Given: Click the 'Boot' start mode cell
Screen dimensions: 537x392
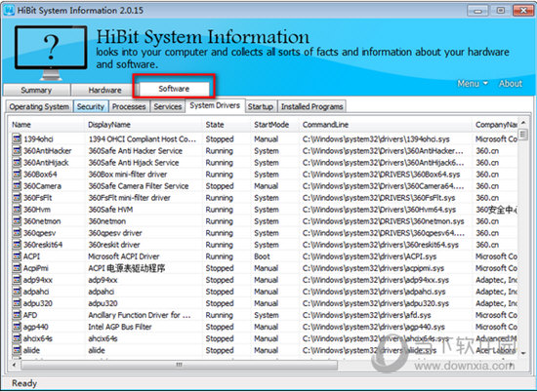Looking at the screenshot, I should [x=262, y=256].
